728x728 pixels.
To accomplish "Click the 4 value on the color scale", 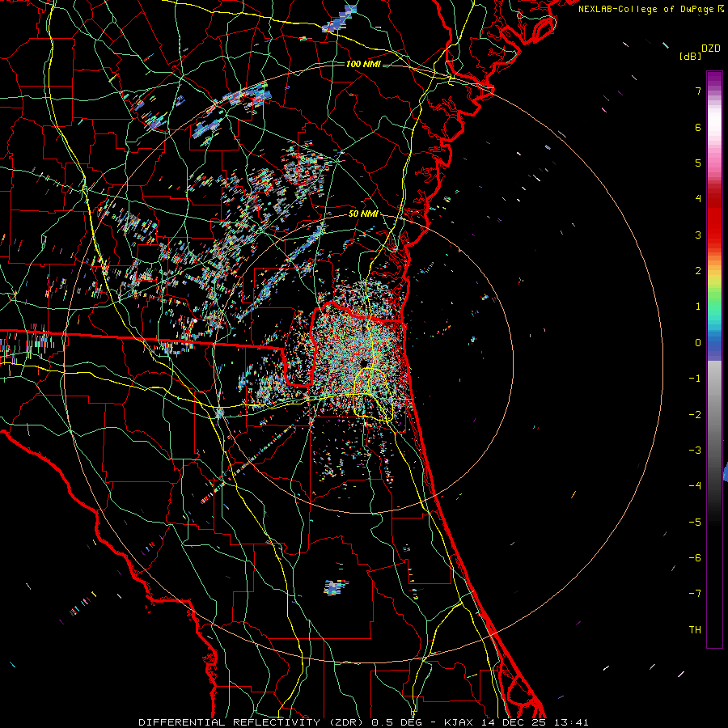I will point(698,199).
